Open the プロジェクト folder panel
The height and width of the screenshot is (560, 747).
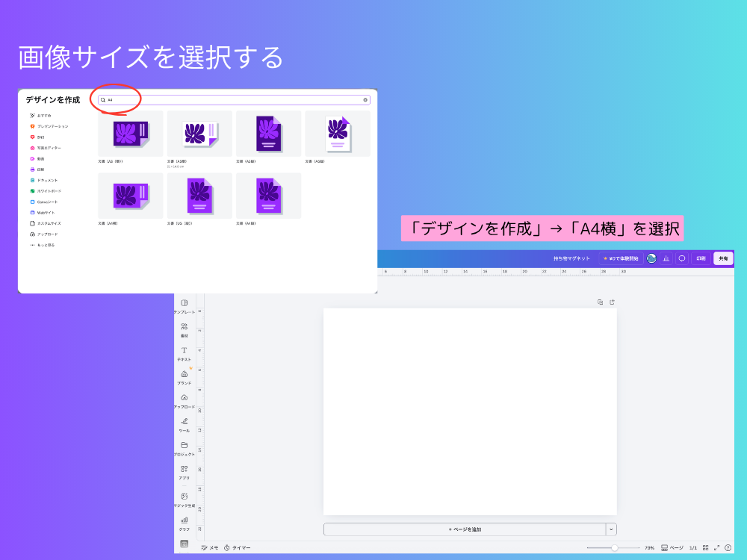click(x=185, y=449)
